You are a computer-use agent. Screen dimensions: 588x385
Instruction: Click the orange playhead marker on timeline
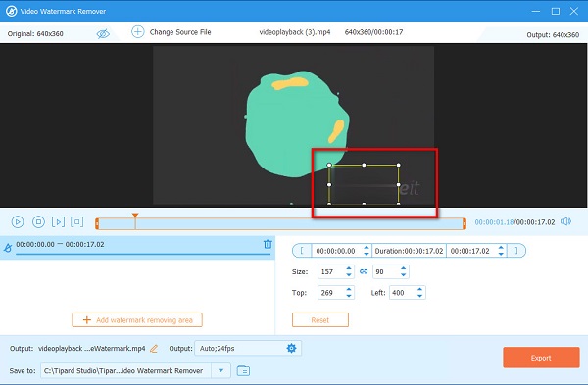click(x=135, y=216)
